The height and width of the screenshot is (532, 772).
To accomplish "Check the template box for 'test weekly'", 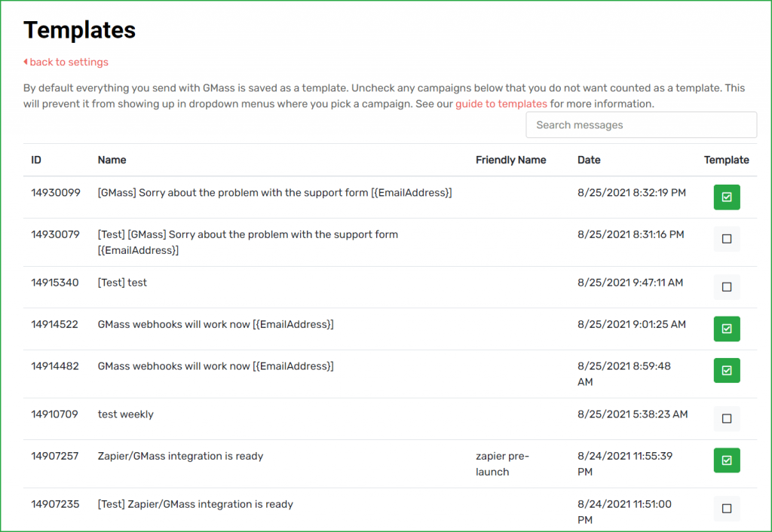I will (726, 418).
